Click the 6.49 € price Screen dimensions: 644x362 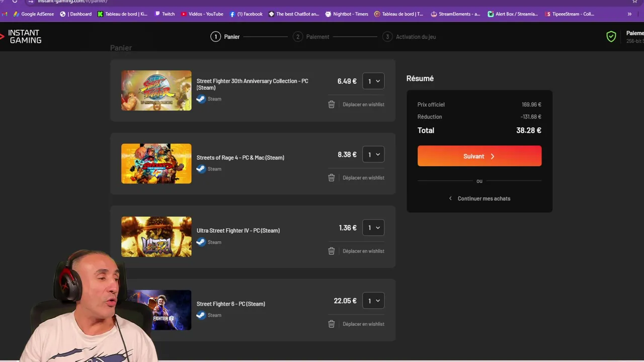(347, 81)
